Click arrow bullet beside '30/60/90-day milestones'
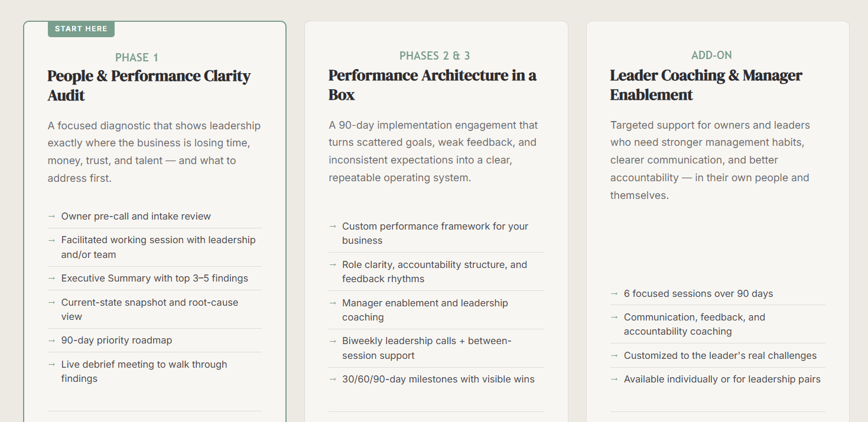868x422 pixels. click(x=333, y=379)
